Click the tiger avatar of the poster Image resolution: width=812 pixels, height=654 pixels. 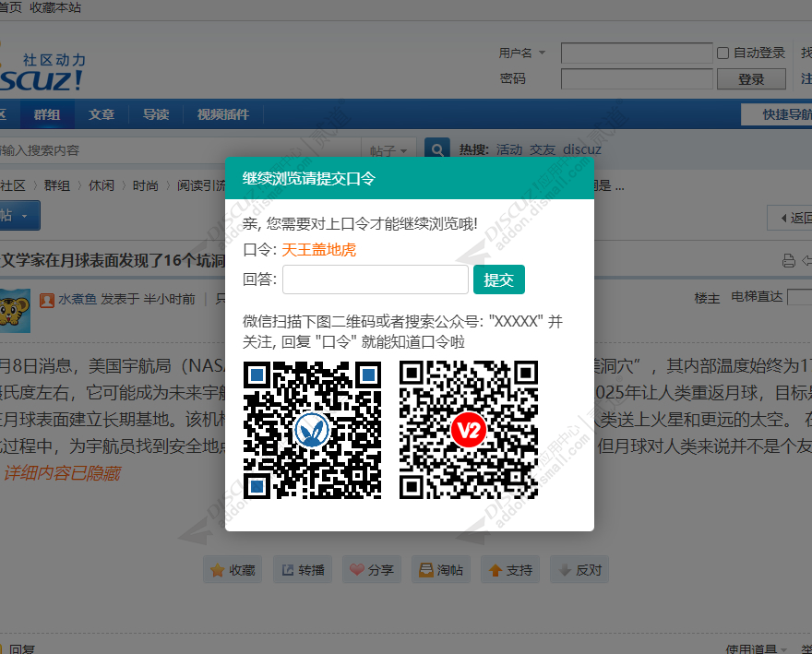(15, 311)
